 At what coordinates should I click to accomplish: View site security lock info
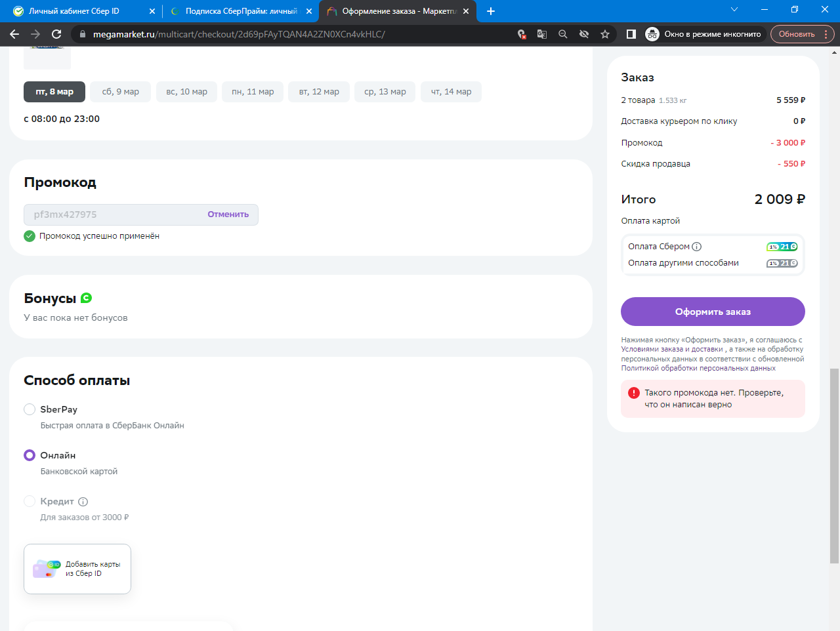82,34
